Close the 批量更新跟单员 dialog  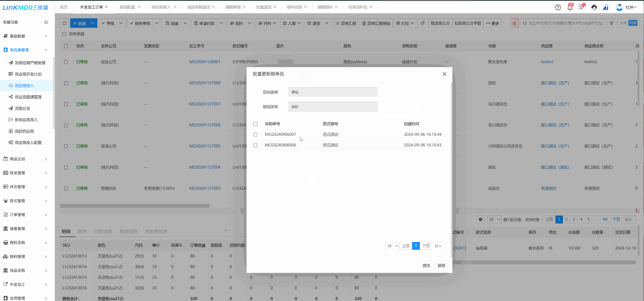pyautogui.click(x=444, y=74)
